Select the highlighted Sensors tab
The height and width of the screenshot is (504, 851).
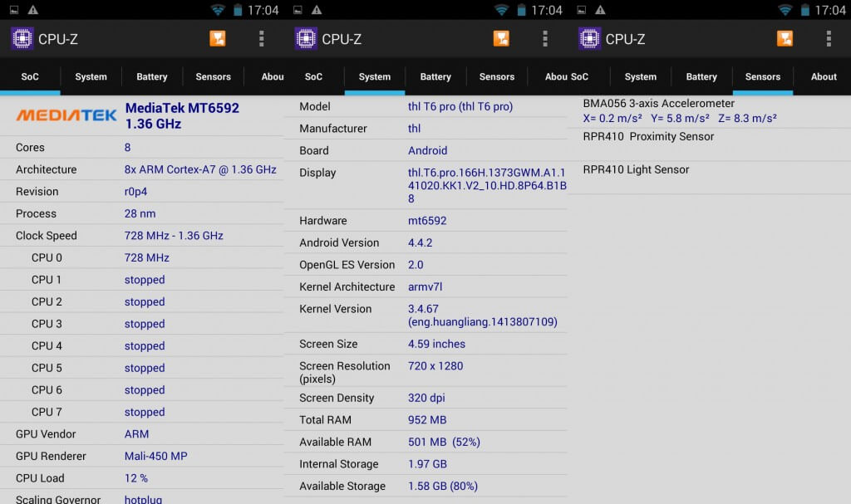coord(762,76)
